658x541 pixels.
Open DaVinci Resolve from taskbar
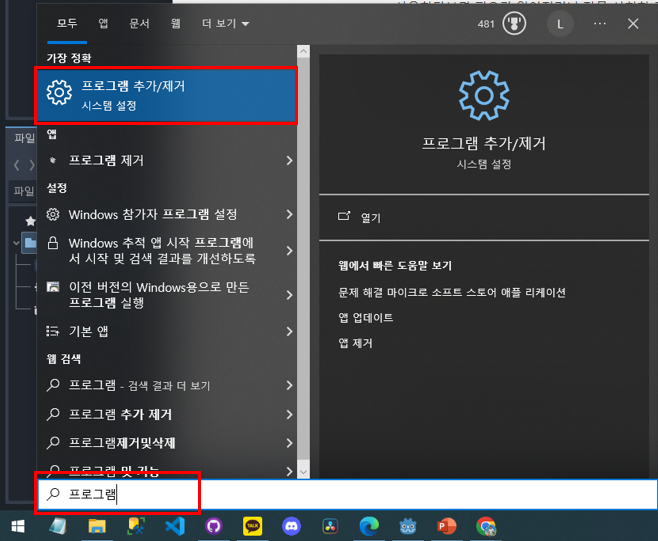pyautogui.click(x=330, y=526)
